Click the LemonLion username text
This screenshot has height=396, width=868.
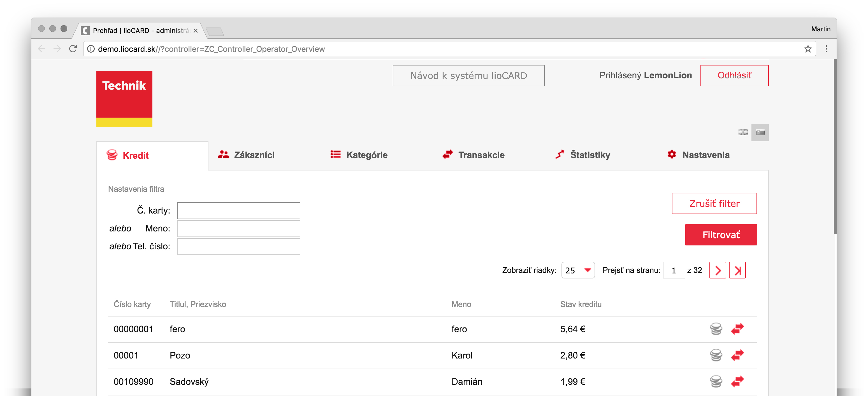point(667,75)
